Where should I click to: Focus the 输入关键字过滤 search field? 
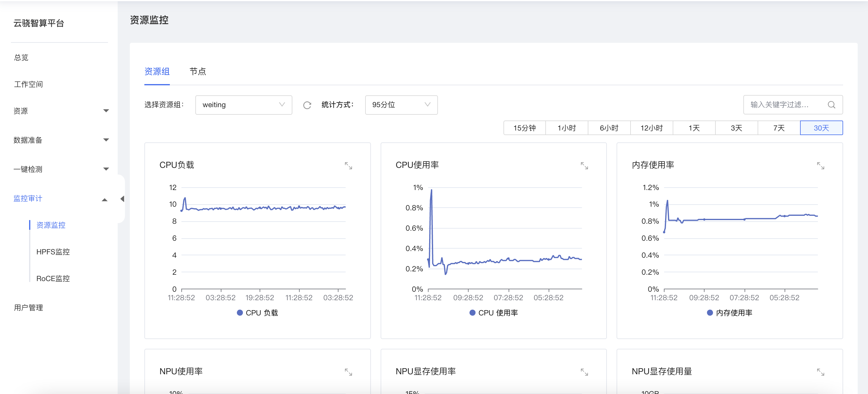[793, 105]
